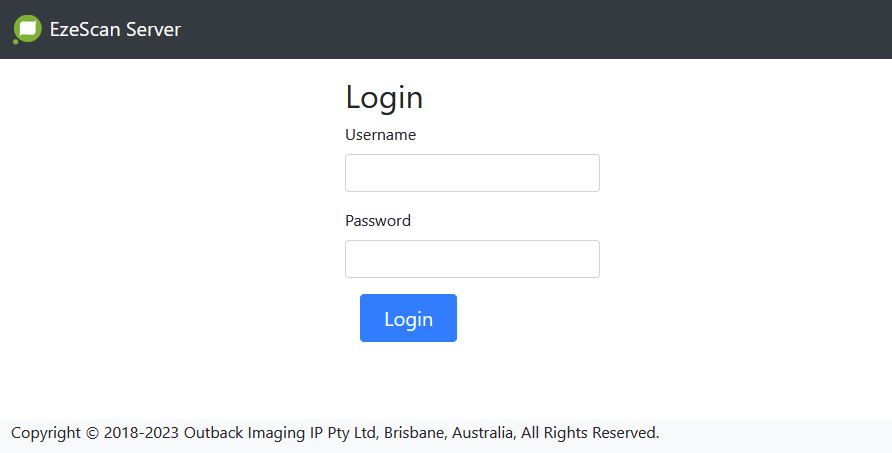Image resolution: width=892 pixels, height=453 pixels.
Task: Click blank white area beside Login form
Action: click(x=740, y=228)
